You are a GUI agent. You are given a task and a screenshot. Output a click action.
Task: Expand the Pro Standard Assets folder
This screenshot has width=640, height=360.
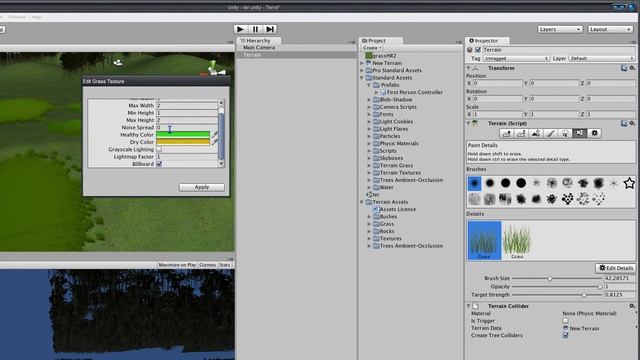[362, 71]
